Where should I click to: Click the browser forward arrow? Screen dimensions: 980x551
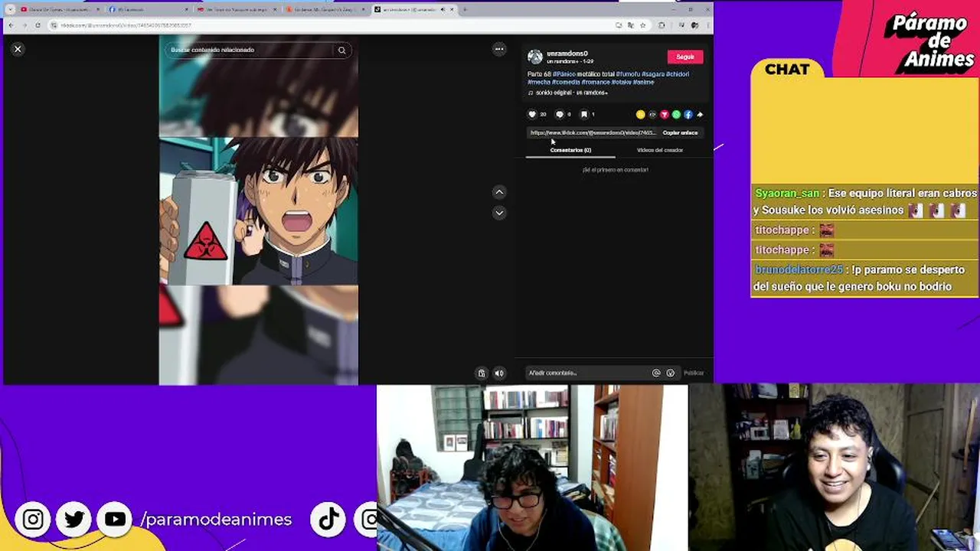[24, 25]
